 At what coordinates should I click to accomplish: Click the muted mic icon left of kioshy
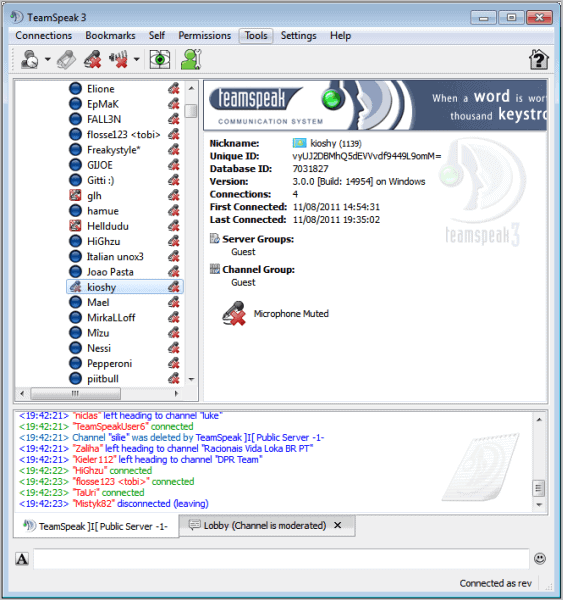pyautogui.click(x=75, y=287)
